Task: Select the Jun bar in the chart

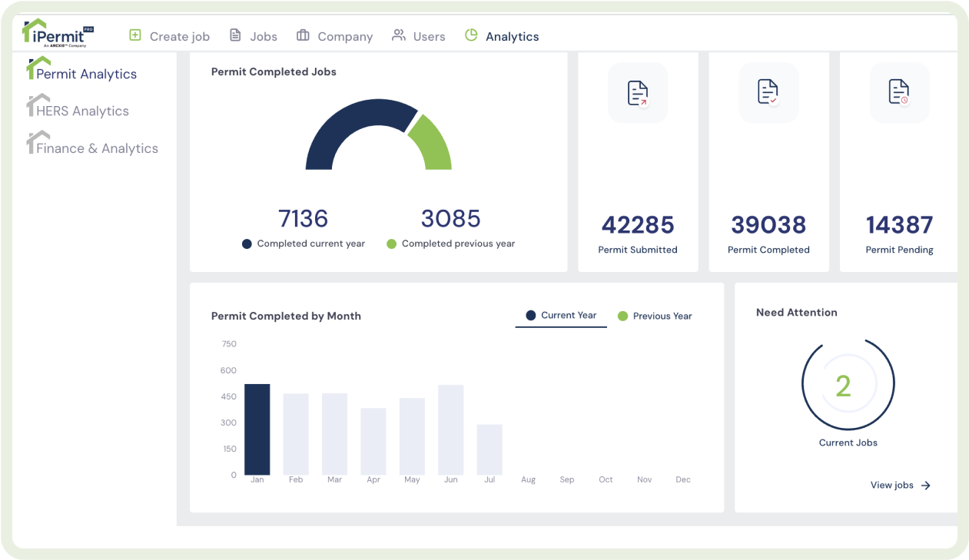Action: click(x=450, y=430)
